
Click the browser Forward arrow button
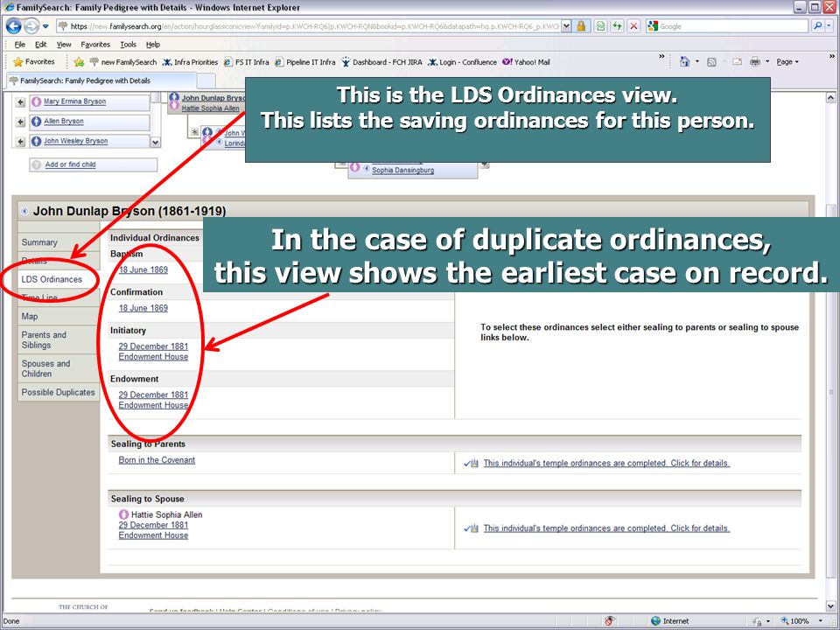tap(31, 25)
